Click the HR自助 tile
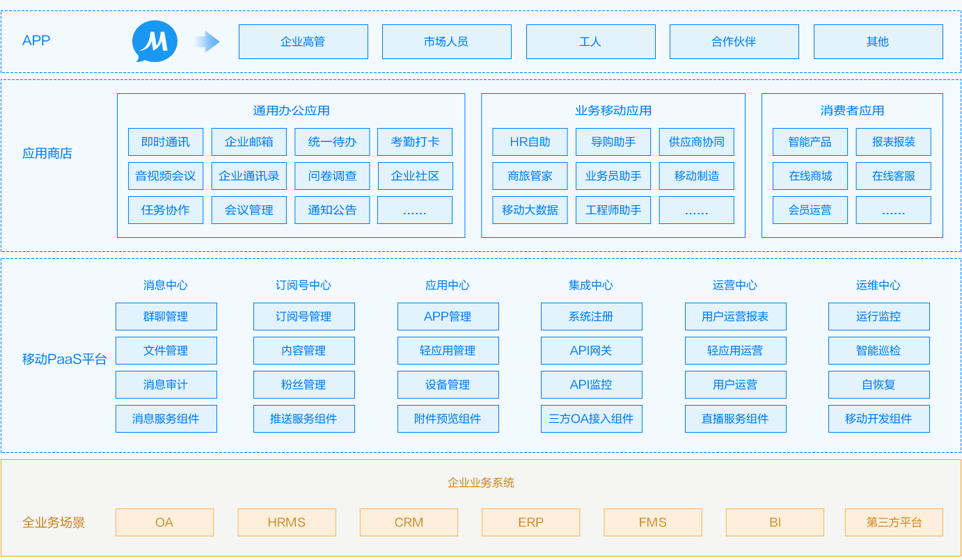This screenshot has height=560, width=962. point(530,142)
